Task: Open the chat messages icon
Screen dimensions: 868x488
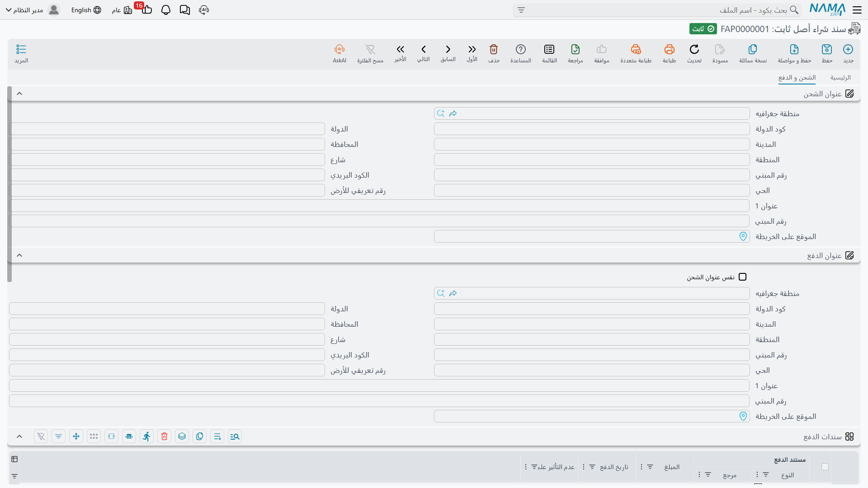Action: click(185, 10)
